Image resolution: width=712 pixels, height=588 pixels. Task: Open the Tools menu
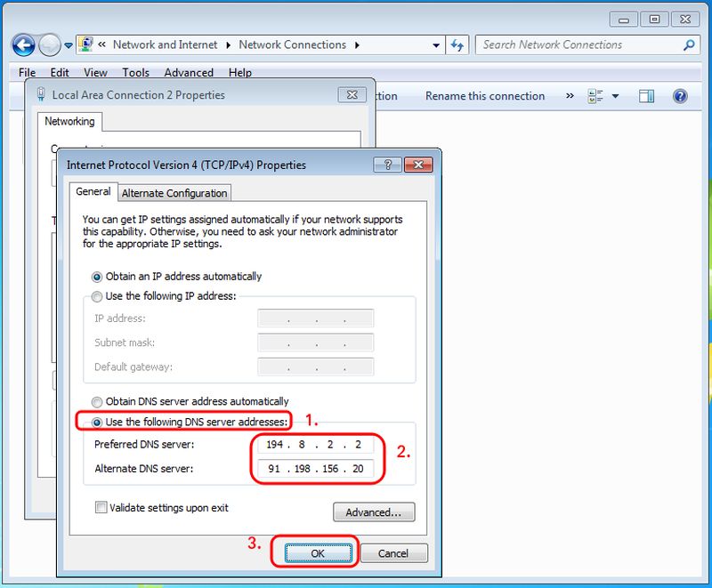click(x=135, y=73)
